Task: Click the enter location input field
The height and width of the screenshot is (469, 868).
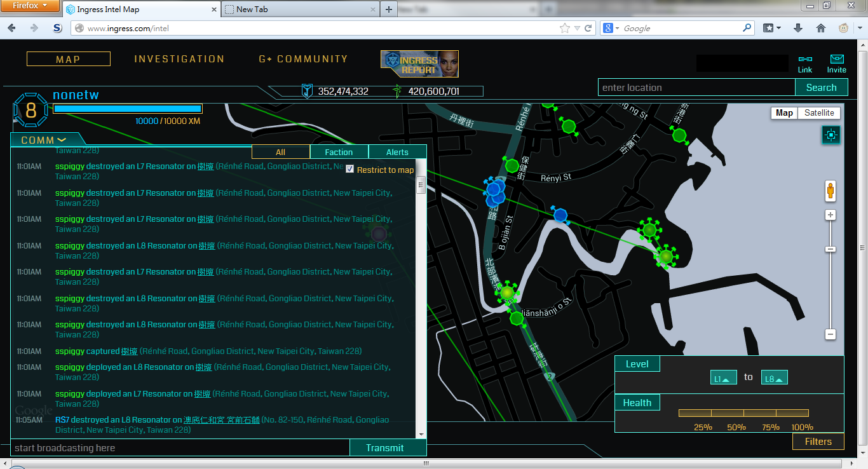Action: pyautogui.click(x=696, y=88)
